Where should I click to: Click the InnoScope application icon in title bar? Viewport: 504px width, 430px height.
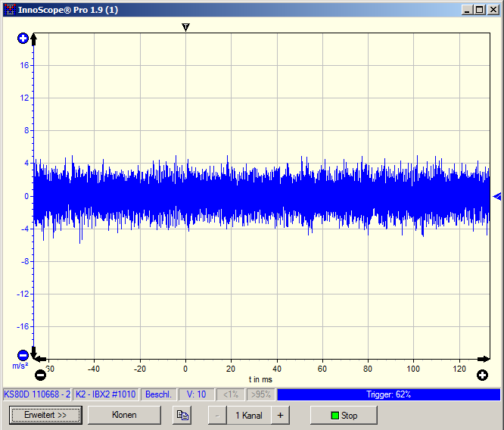(x=10, y=10)
